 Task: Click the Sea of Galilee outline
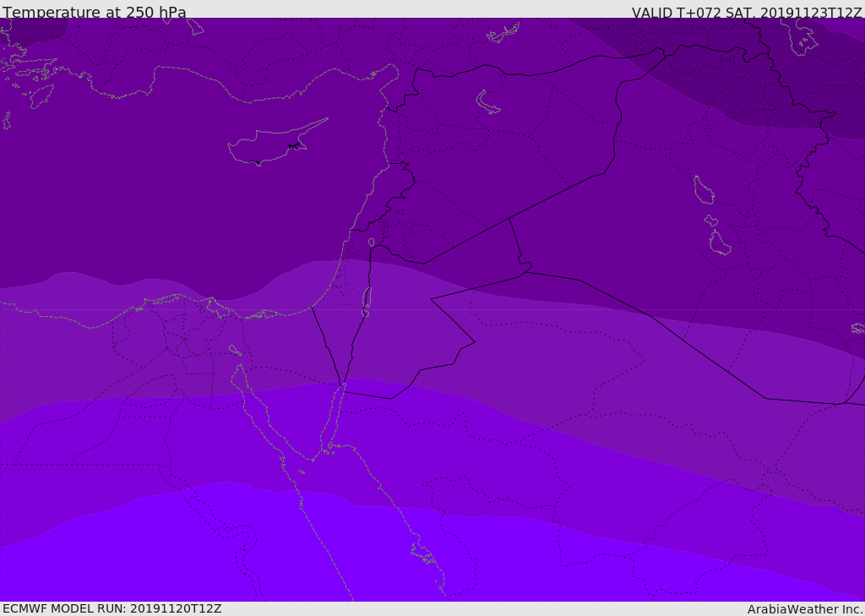tap(371, 243)
